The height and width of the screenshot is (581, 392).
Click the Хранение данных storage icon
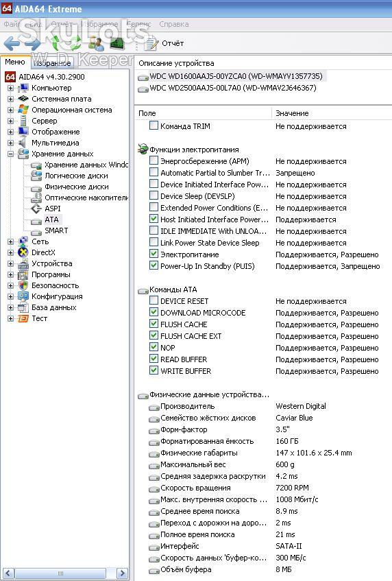click(x=23, y=154)
